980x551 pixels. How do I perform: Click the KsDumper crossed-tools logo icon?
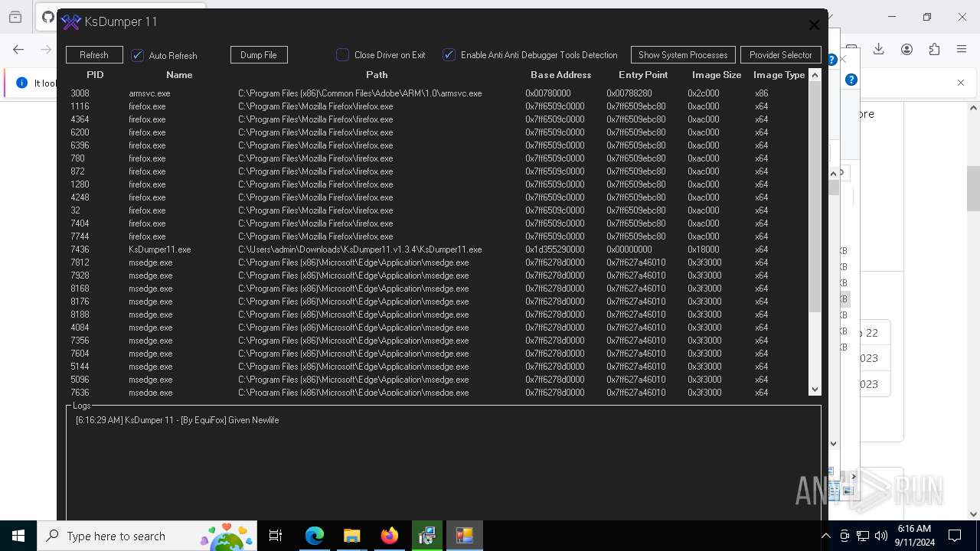pos(71,22)
